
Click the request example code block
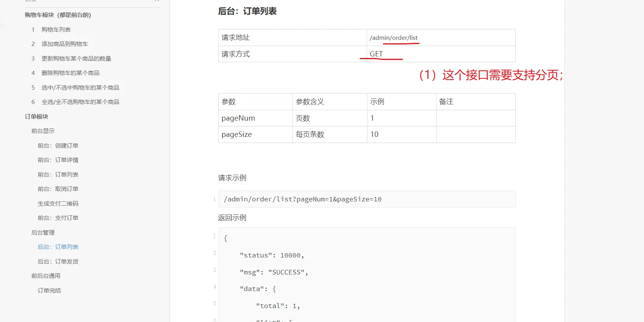[x=366, y=199]
